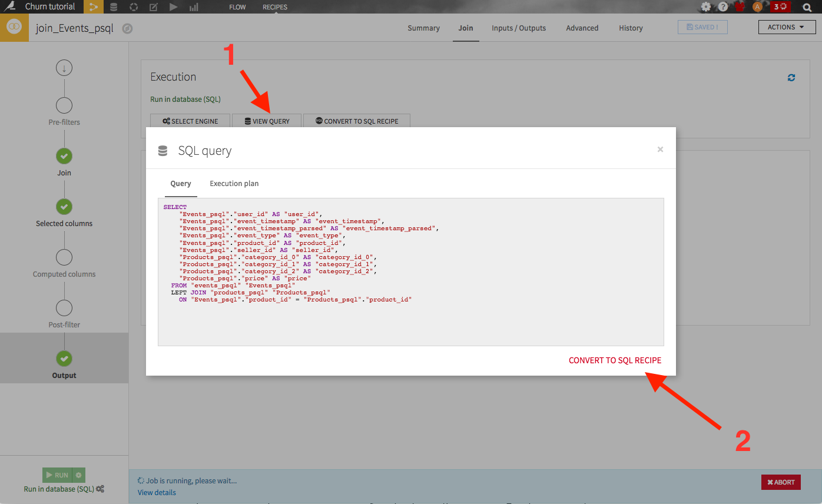Select the database engine icon in SQL query header
The image size is (822, 504).
click(162, 150)
